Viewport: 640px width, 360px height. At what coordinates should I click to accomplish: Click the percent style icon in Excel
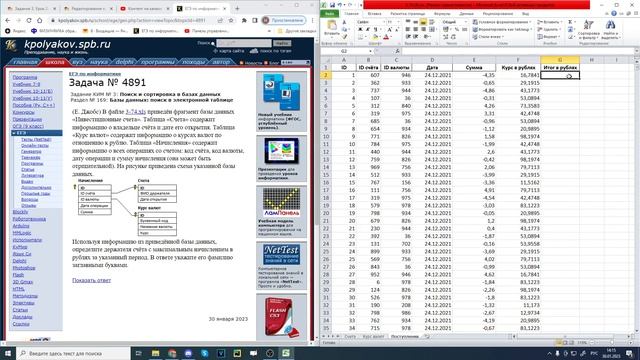pos(456,29)
